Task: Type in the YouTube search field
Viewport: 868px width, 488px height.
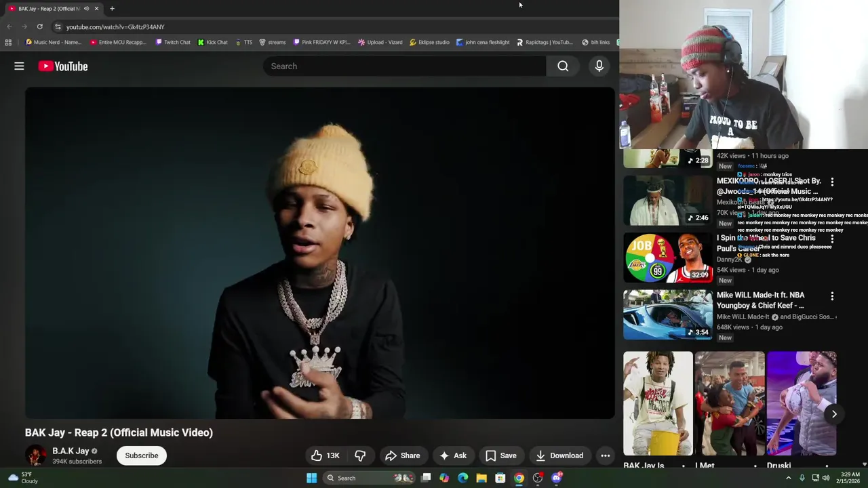Action: (404, 66)
